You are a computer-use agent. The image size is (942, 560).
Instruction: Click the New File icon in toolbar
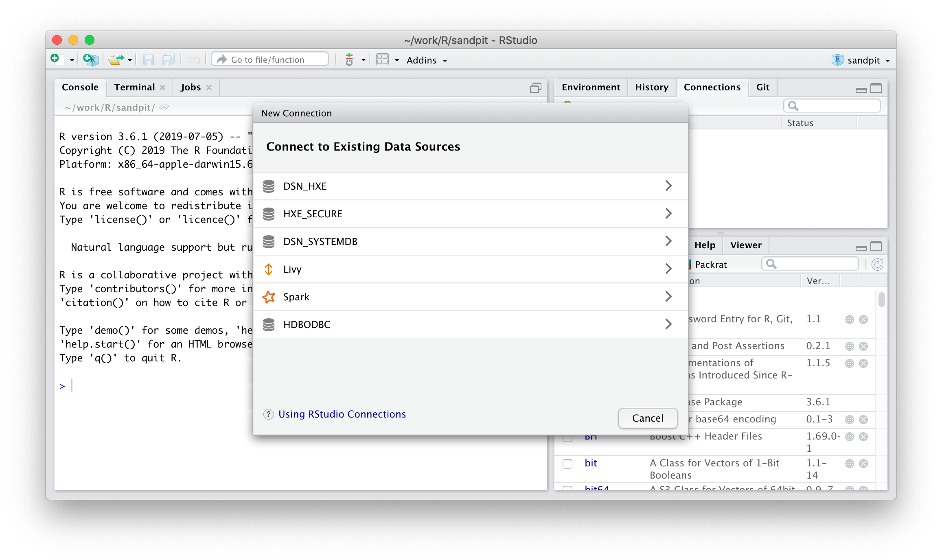point(57,59)
